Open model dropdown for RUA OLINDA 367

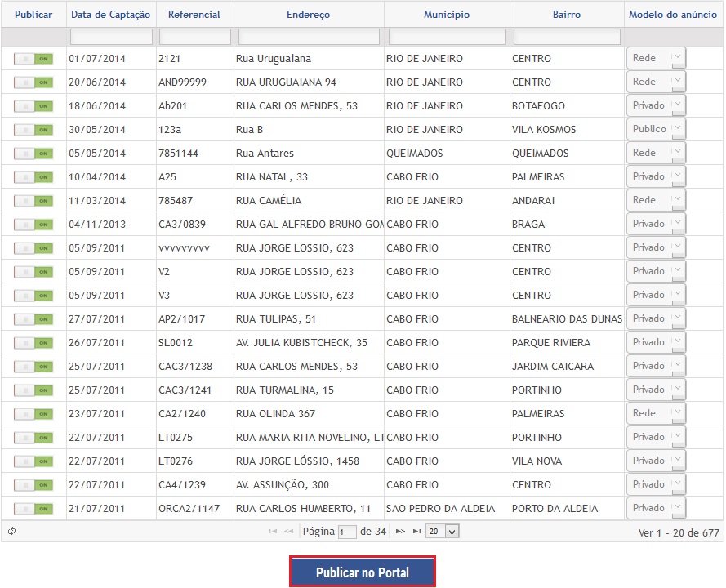coord(656,413)
